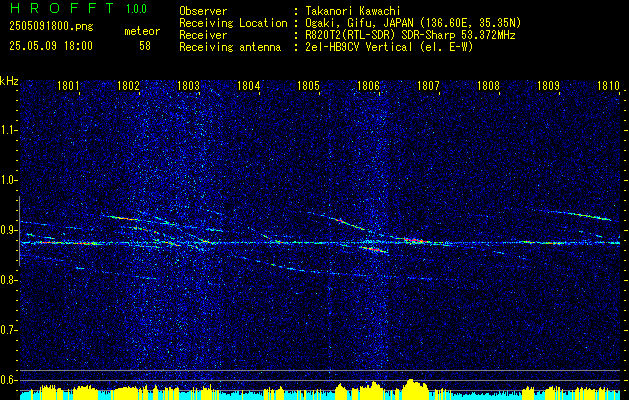Click the 1802 time marker
Screen dimensions: 629x400
coord(128,85)
